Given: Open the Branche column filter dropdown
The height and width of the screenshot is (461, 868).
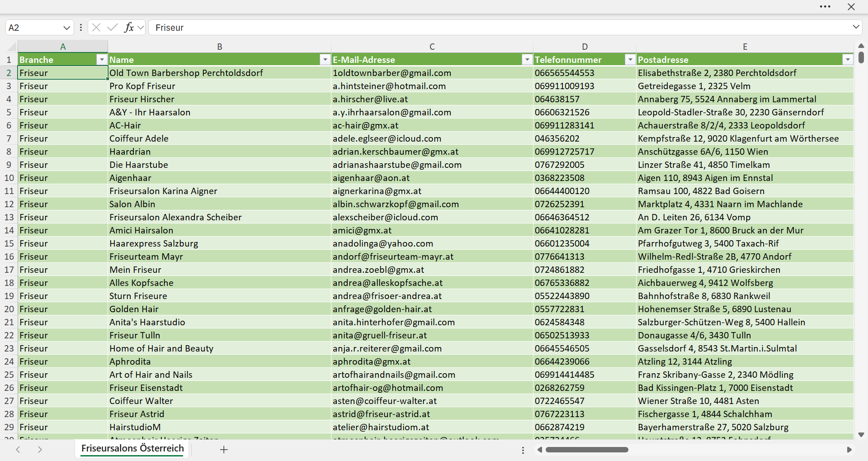Looking at the screenshot, I should click(102, 60).
